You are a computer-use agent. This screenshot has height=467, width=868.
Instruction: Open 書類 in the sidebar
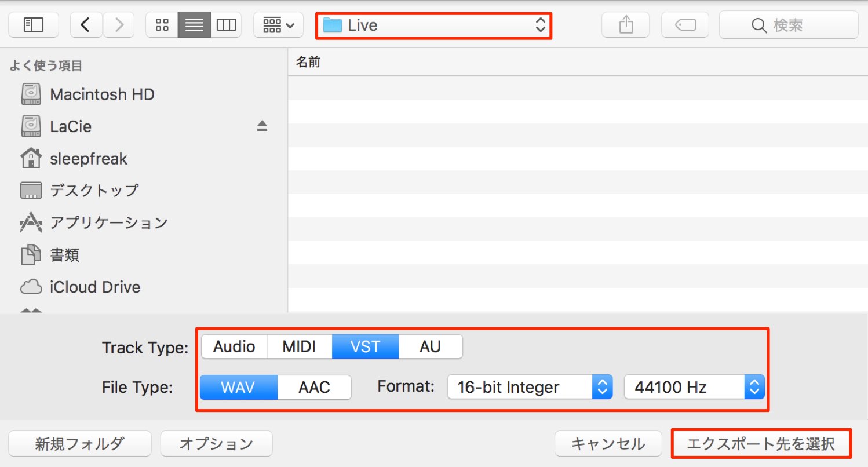[145, 255]
